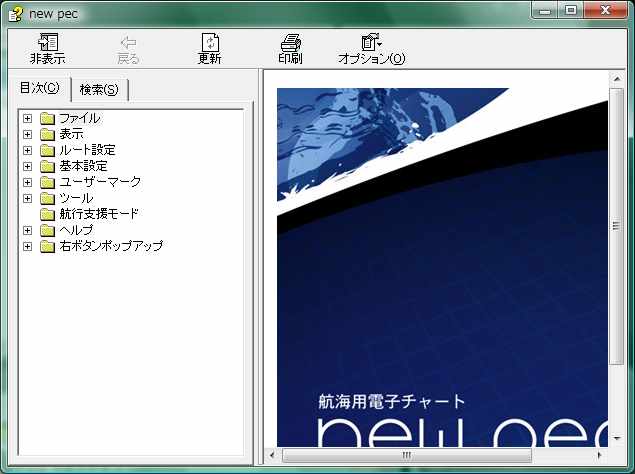Screen dimensions: 635x474
Task: Select the ユーザーマーク folder icon
Action: [x=47, y=182]
